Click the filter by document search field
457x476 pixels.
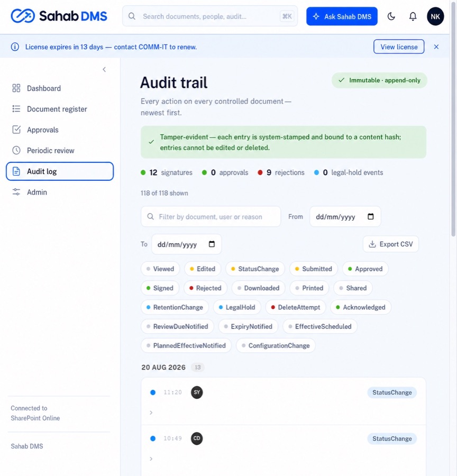(x=211, y=216)
